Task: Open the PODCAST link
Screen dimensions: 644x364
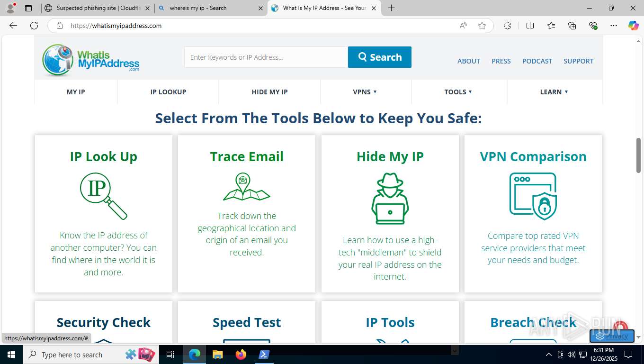Action: click(537, 61)
